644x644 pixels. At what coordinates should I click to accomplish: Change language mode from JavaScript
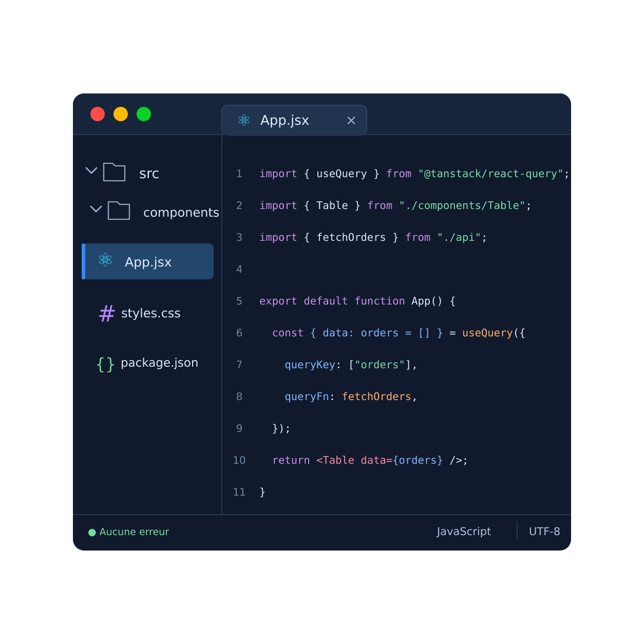click(464, 532)
